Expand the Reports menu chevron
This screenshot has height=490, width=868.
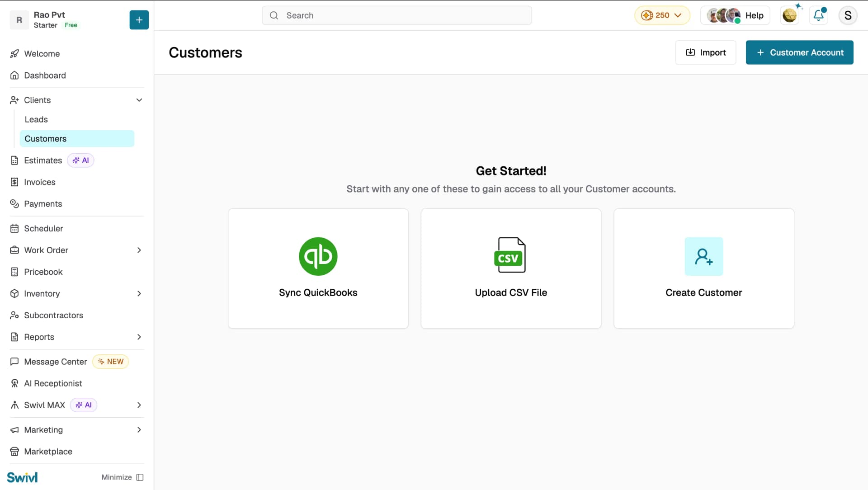coord(139,337)
